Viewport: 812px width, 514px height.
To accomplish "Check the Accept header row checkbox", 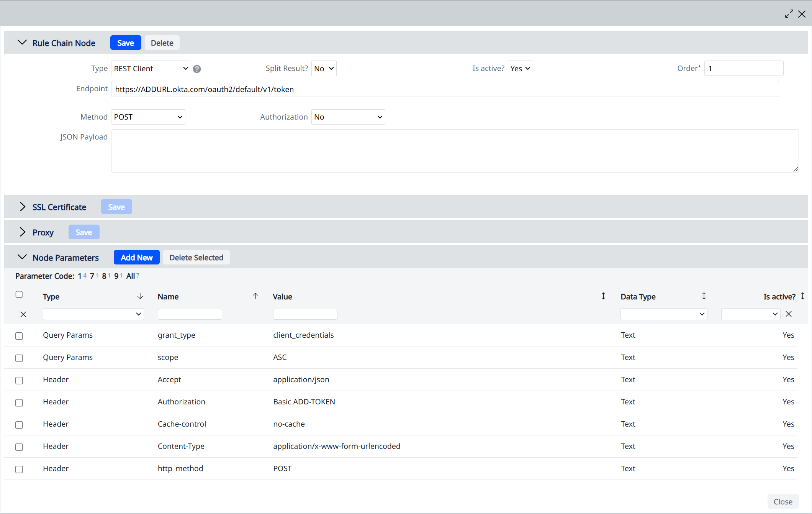I will coord(19,380).
